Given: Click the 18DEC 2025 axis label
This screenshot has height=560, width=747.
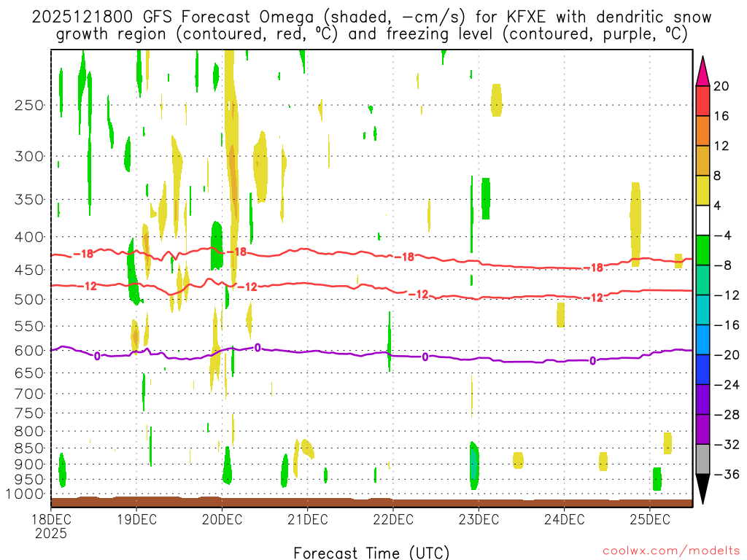Looking at the screenshot, I should tap(51, 526).
